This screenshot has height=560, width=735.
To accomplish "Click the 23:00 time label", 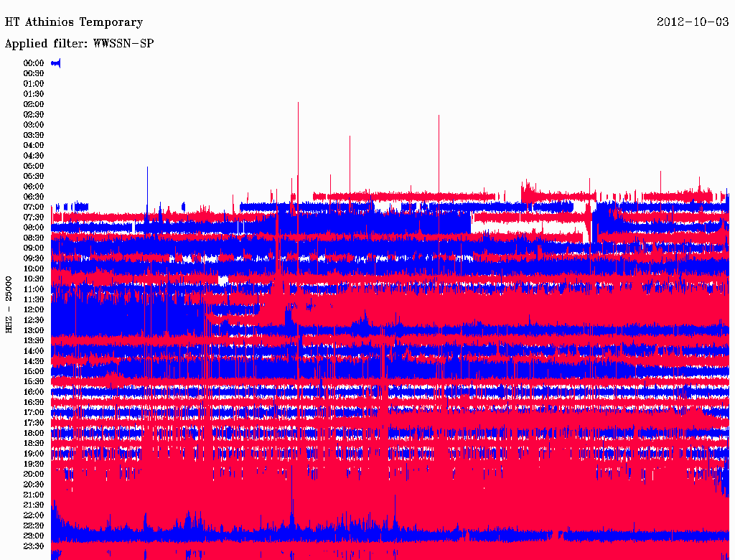I will tap(34, 536).
